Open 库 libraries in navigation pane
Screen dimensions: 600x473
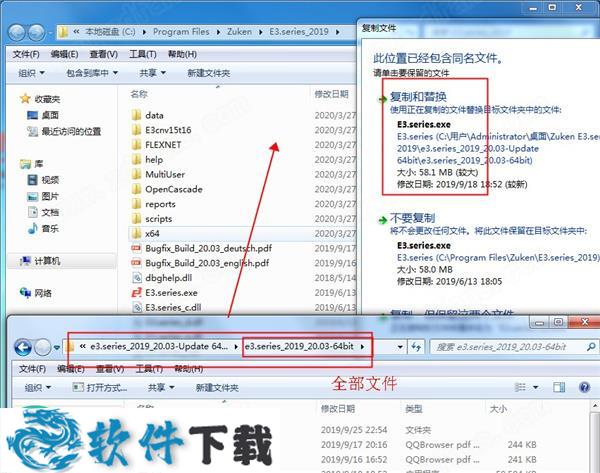click(x=31, y=164)
